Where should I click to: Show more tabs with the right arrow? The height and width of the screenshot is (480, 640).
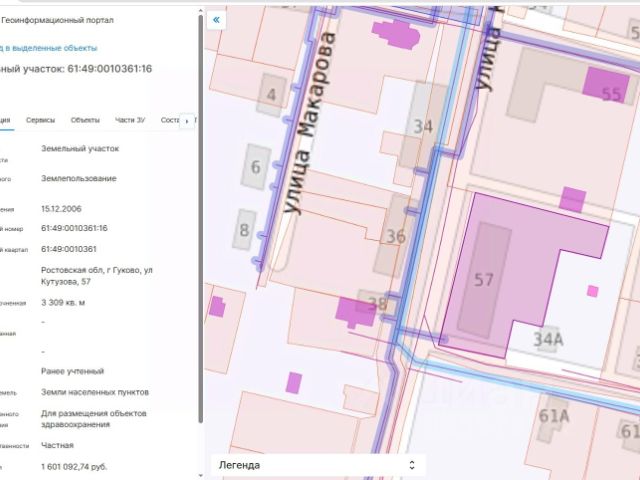click(187, 121)
